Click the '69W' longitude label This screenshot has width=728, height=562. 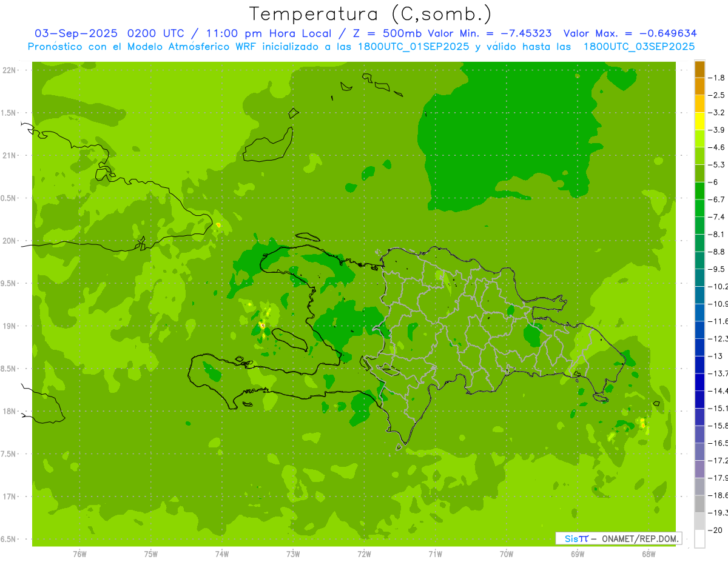tap(578, 554)
